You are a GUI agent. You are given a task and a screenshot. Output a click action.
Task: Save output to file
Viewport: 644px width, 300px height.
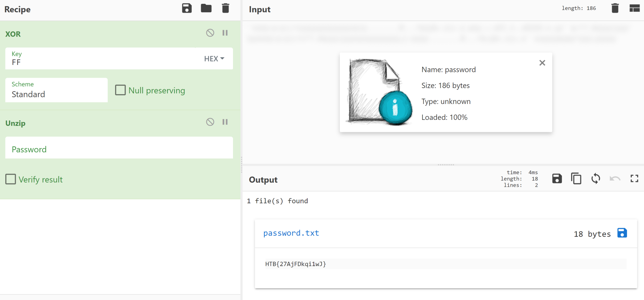(557, 179)
